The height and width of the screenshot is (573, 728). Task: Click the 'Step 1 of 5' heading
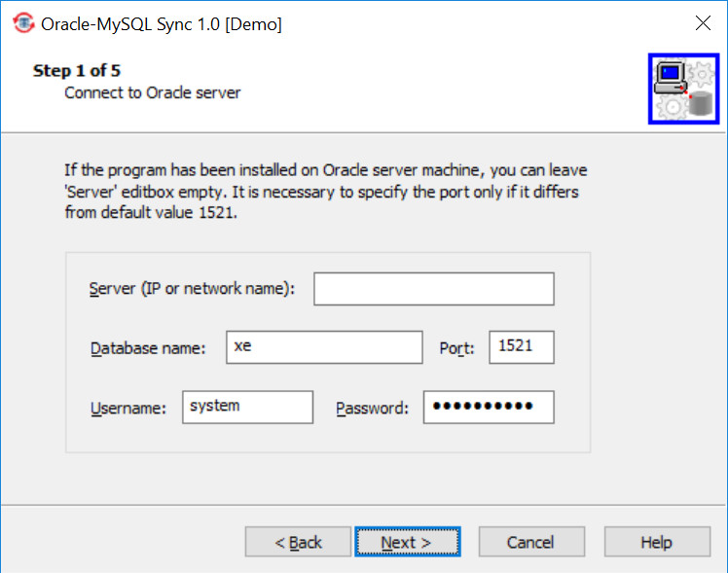click(77, 71)
